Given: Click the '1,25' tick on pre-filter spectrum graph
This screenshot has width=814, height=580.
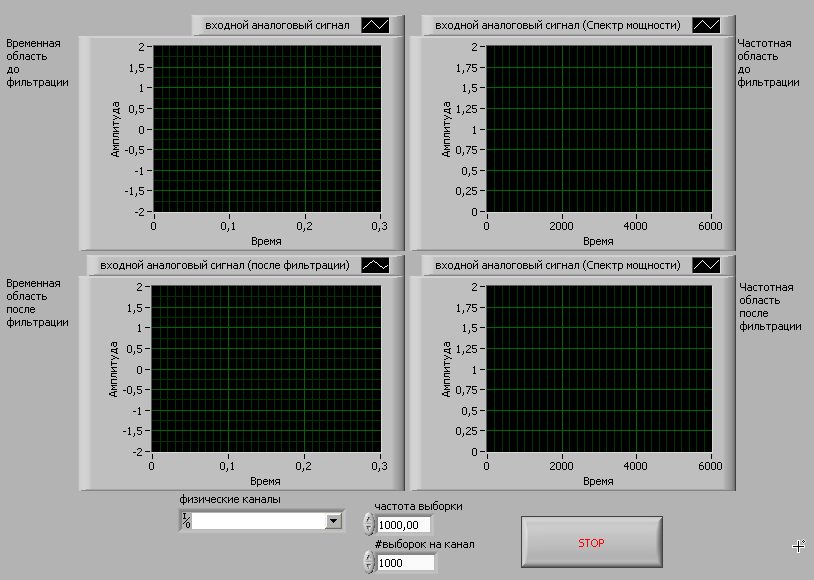Looking at the screenshot, I should tap(466, 109).
